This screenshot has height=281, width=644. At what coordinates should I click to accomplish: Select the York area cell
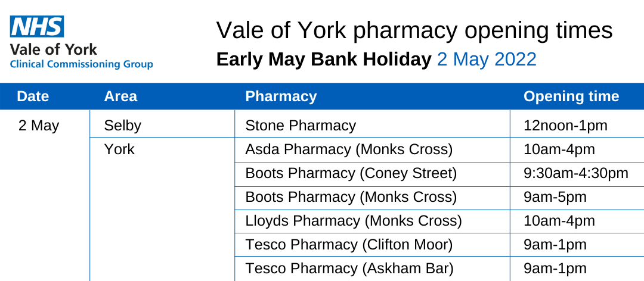click(119, 149)
